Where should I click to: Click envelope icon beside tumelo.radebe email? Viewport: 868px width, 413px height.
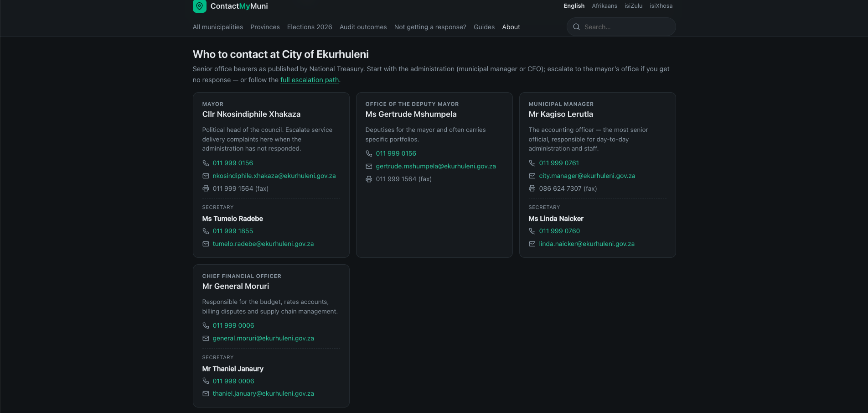pos(206,244)
